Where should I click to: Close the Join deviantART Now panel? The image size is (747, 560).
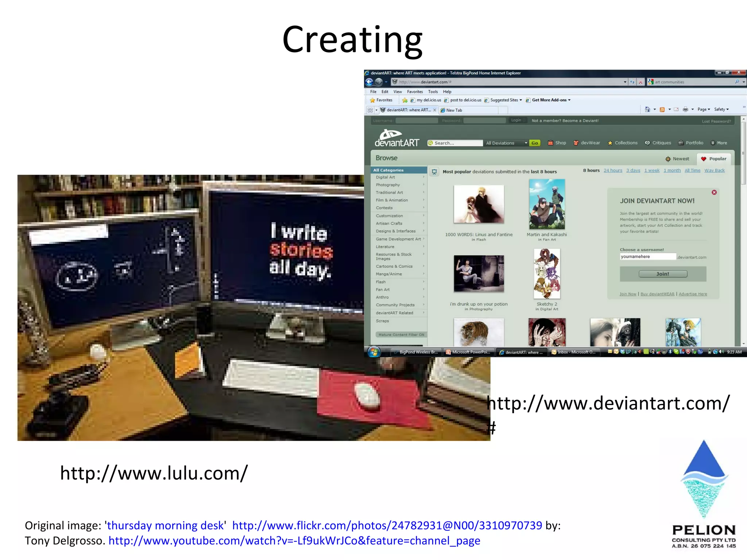tap(714, 192)
